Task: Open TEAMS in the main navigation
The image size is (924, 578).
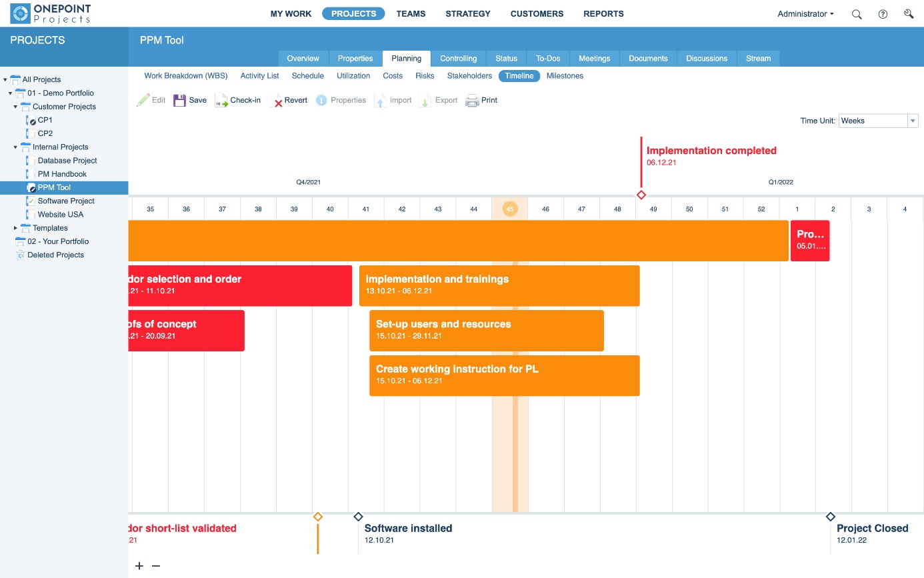Action: [x=411, y=13]
